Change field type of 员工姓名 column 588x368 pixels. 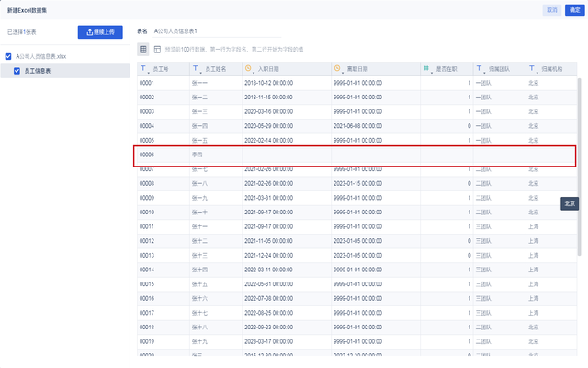pos(196,69)
